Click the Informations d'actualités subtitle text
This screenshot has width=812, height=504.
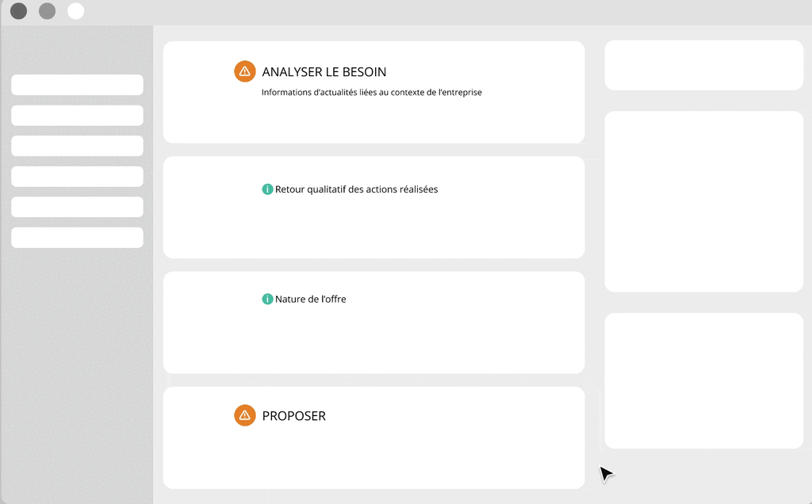pos(371,93)
